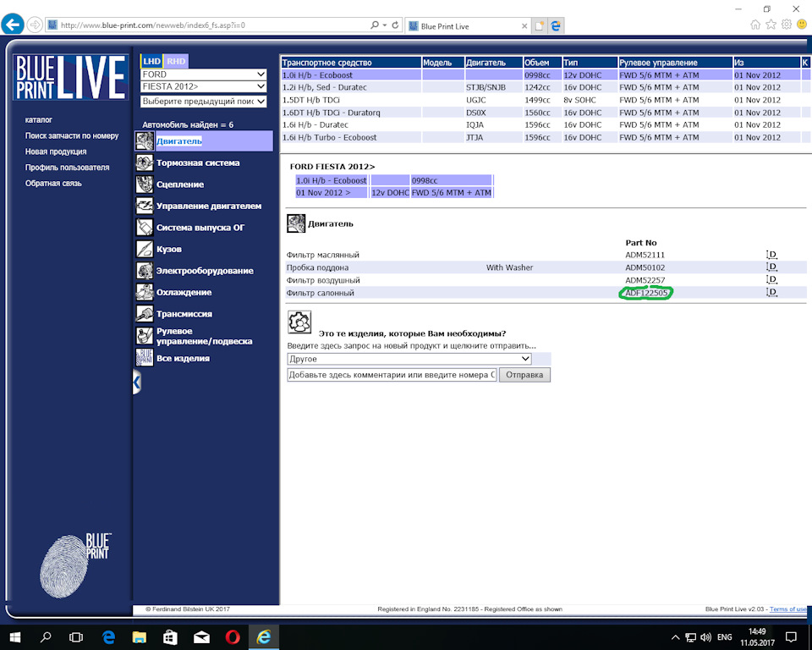The height and width of the screenshot is (650, 812).
Task: Refresh the page in address bar
Action: [395, 25]
